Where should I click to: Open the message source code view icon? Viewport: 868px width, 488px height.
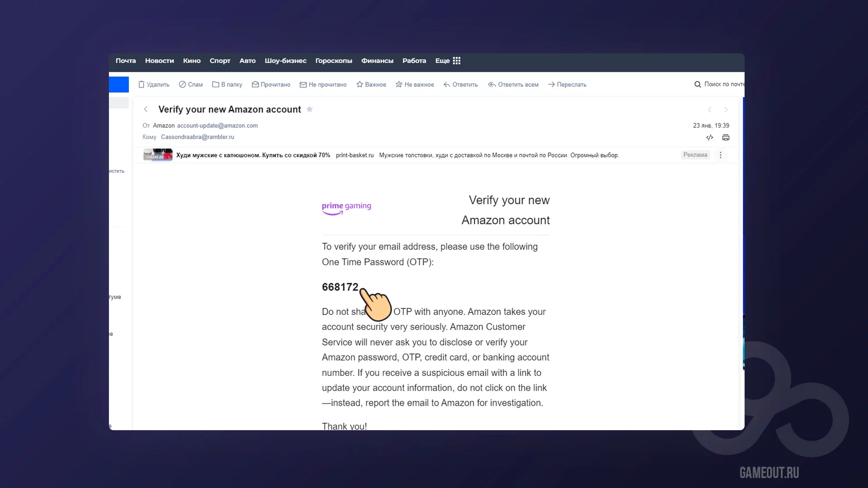[x=709, y=137]
